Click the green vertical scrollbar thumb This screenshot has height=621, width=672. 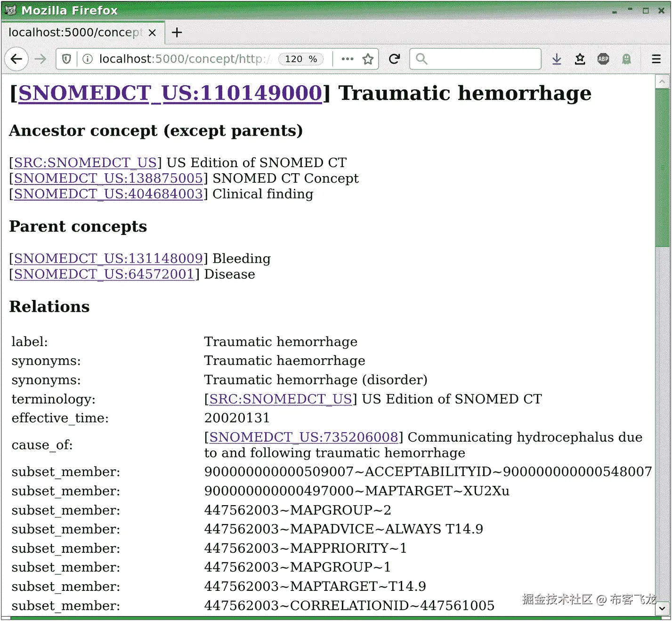tap(662, 167)
